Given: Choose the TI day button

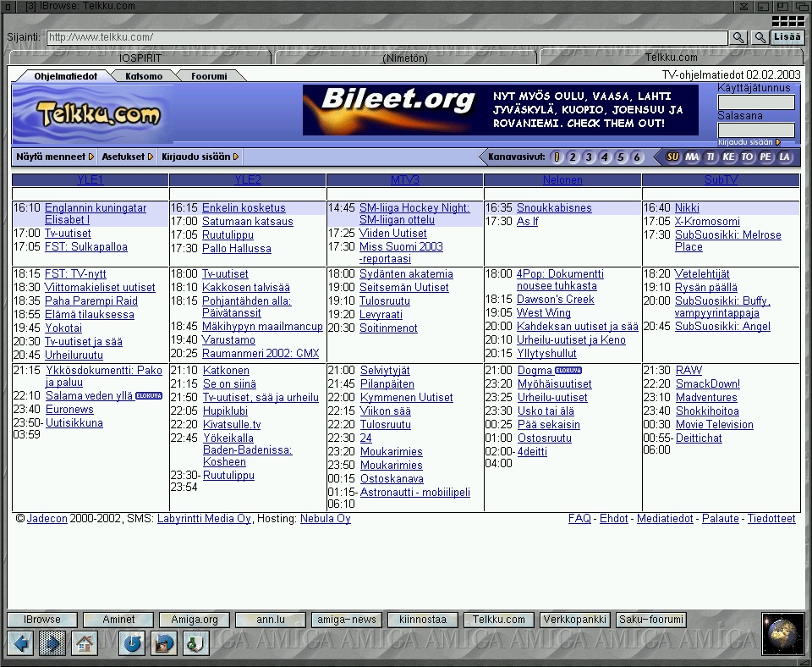Looking at the screenshot, I should click(x=710, y=157).
